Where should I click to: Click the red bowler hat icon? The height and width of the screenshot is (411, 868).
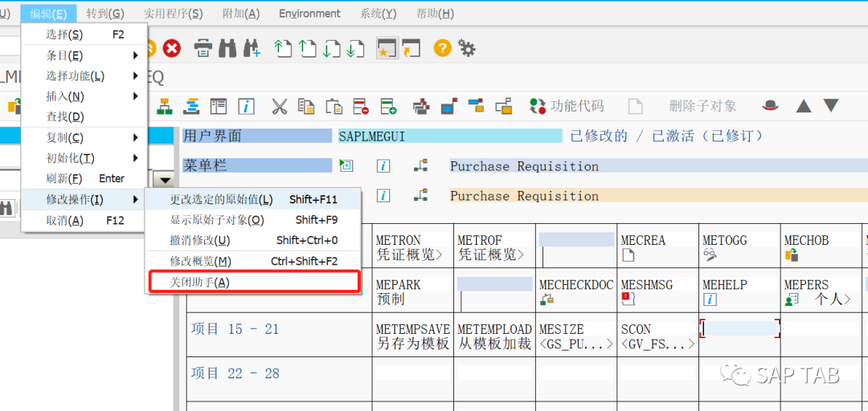coord(770,105)
